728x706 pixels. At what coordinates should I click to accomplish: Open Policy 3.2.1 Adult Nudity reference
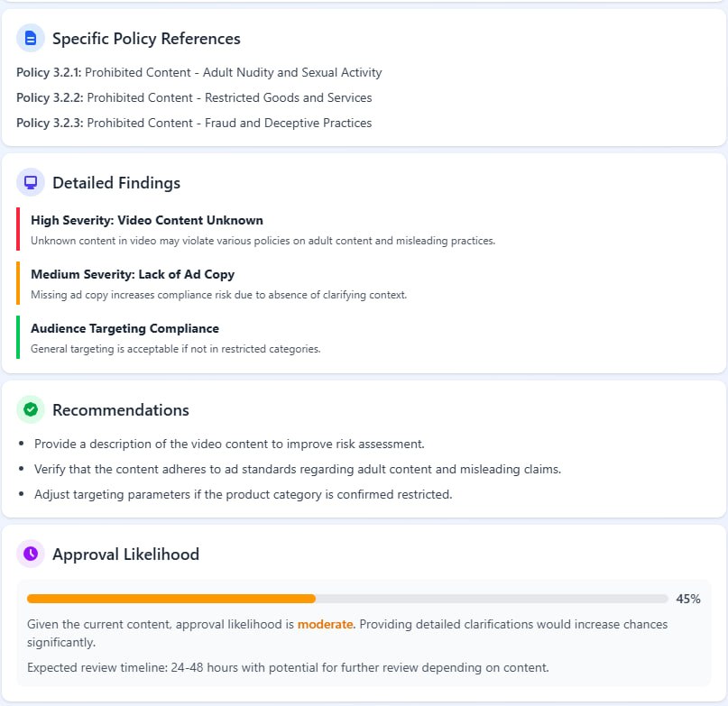click(199, 72)
